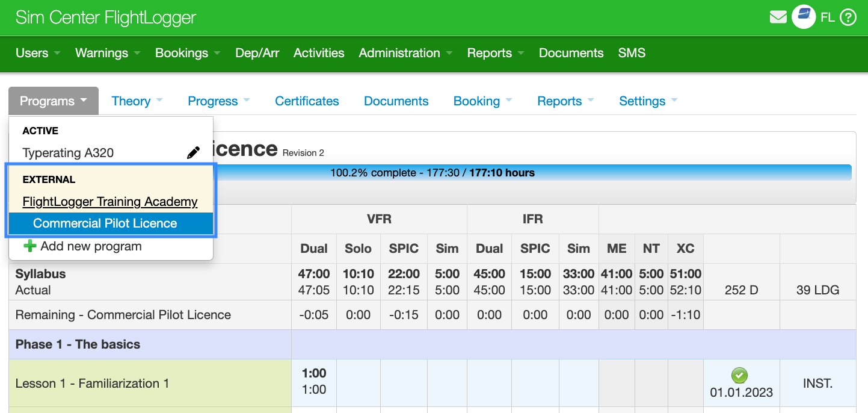Click the green checkmark on Lesson 1 completion
This screenshot has height=413, width=868.
[x=740, y=375]
